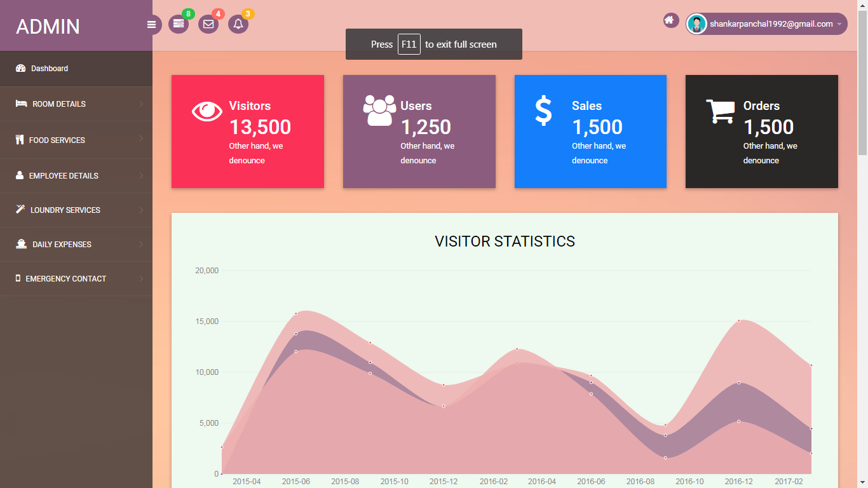Expand the Employee Details chevron
Image resolution: width=868 pixels, height=488 pixels.
coord(141,175)
